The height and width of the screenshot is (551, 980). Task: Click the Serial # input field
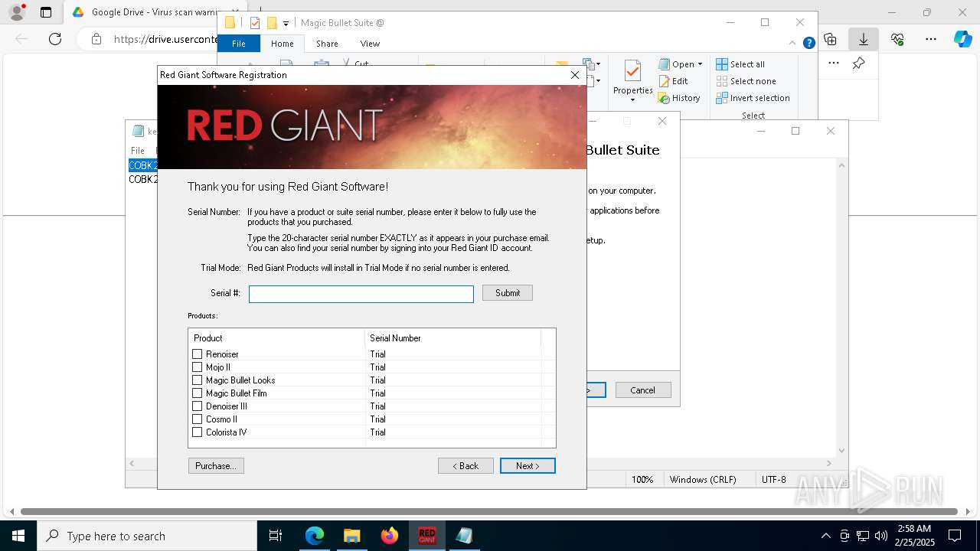(361, 294)
